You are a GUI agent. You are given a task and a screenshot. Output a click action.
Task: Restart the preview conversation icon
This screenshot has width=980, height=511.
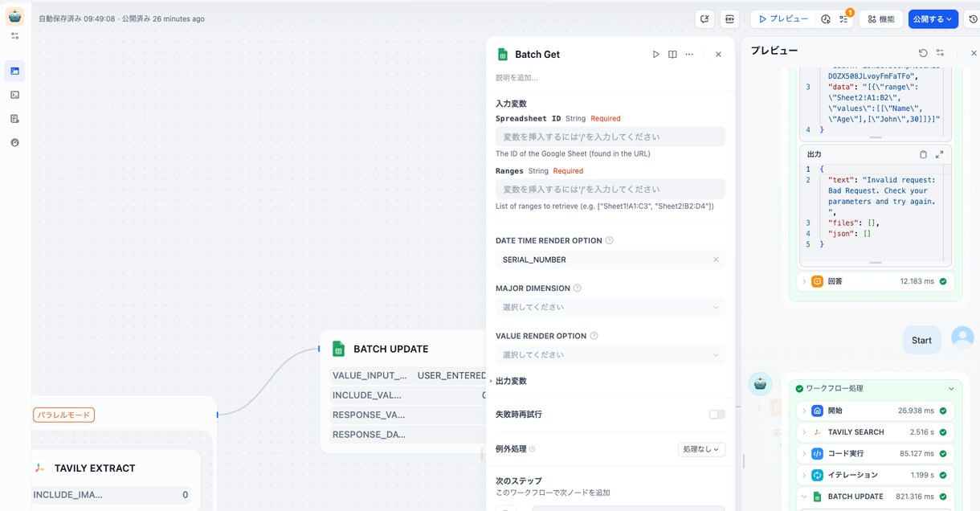click(923, 53)
